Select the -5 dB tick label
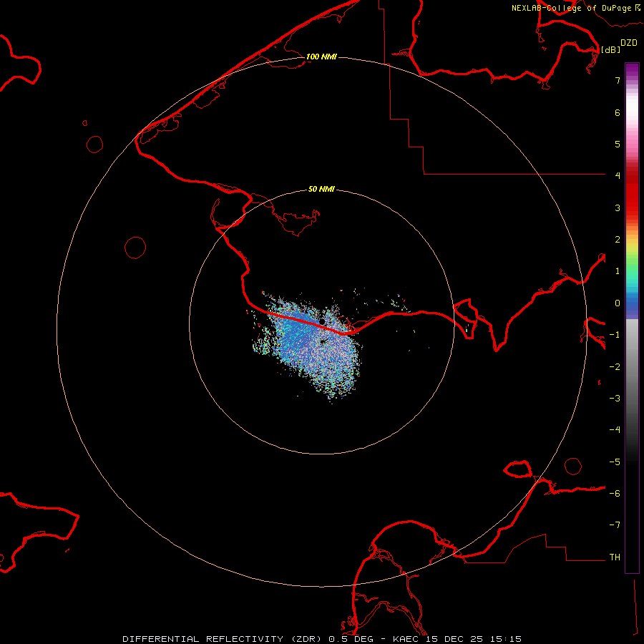Screen dimensions: 644x644 pyautogui.click(x=615, y=462)
